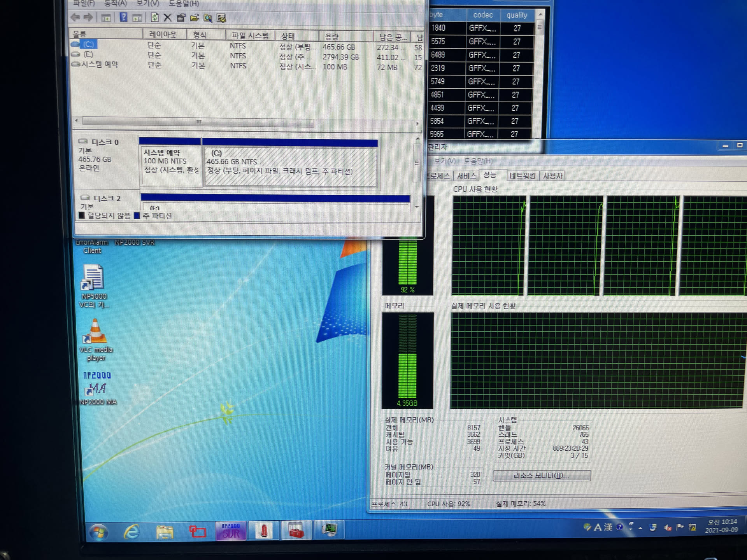Screen dimensions: 747x560
Task: Switch to the 서비스 tab
Action: click(x=466, y=176)
